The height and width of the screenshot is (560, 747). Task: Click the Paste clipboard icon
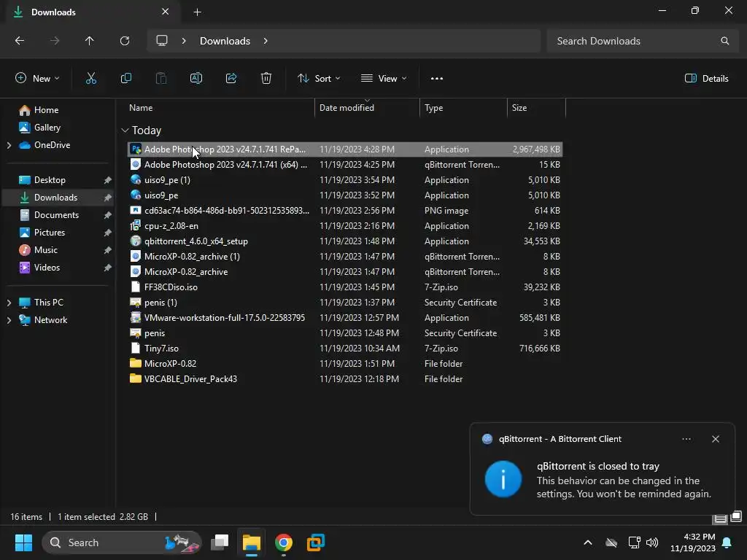pos(161,79)
